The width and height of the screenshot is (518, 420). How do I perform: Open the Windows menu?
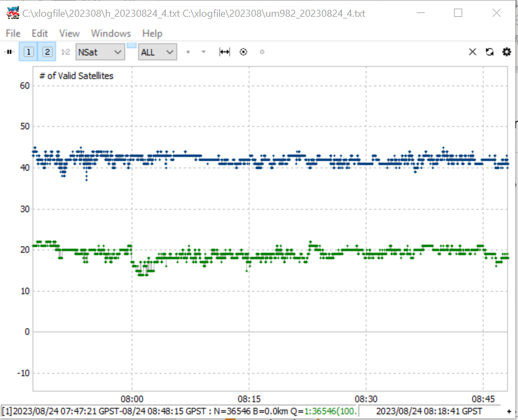111,34
